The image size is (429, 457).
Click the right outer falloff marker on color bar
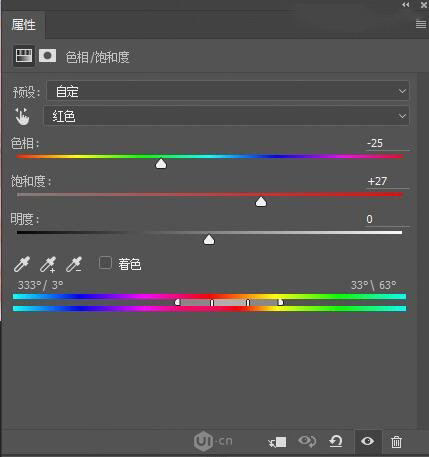coord(281,302)
